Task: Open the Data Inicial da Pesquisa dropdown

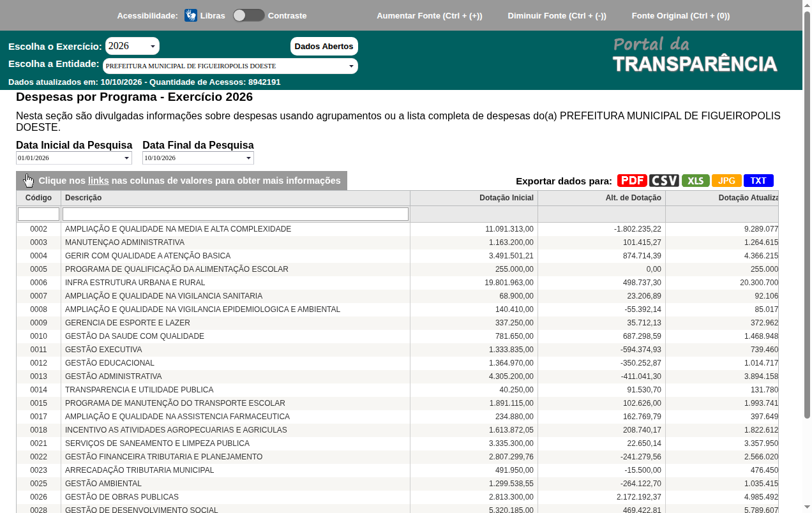Action: click(74, 158)
